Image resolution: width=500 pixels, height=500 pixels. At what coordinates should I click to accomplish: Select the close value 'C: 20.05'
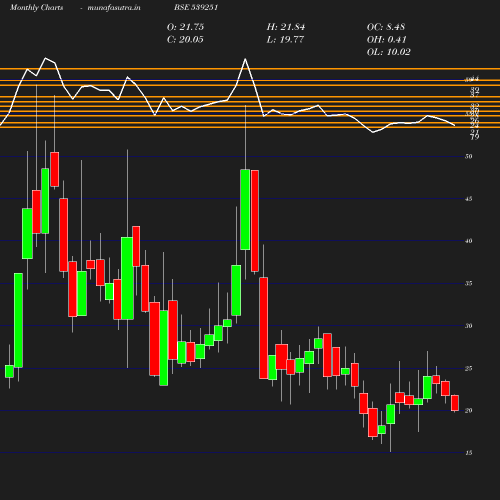pos(185,40)
